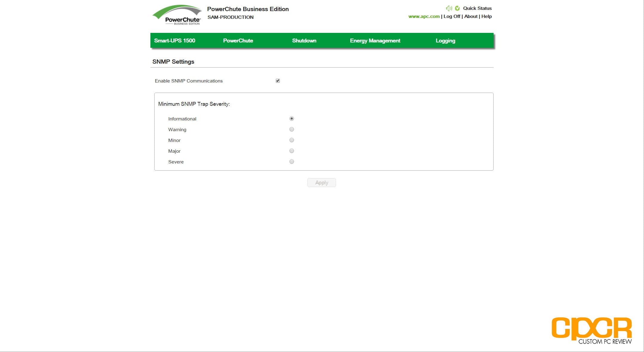Open the Quick Status link

coord(477,8)
